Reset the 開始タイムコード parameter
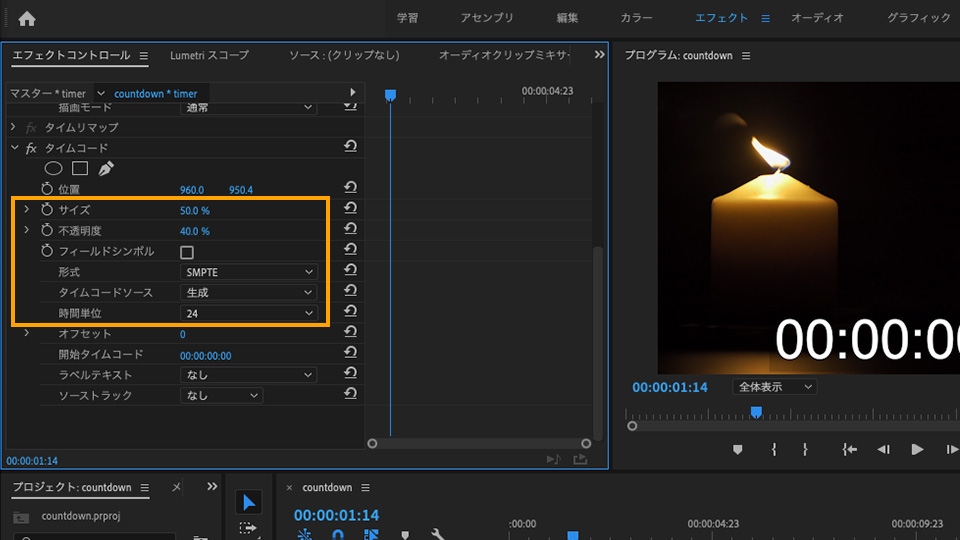This screenshot has height=540, width=960. tap(350, 353)
